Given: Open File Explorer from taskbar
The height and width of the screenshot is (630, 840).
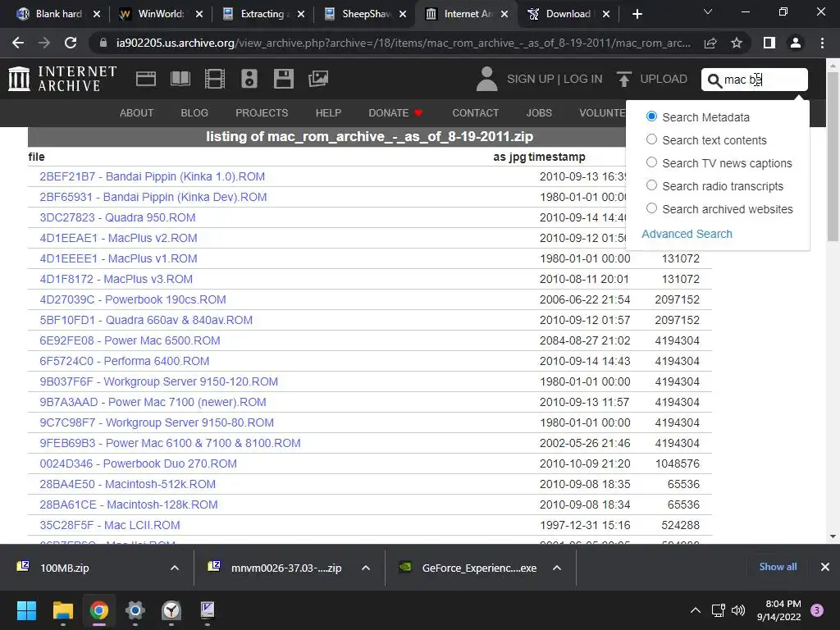Looking at the screenshot, I should [62, 610].
